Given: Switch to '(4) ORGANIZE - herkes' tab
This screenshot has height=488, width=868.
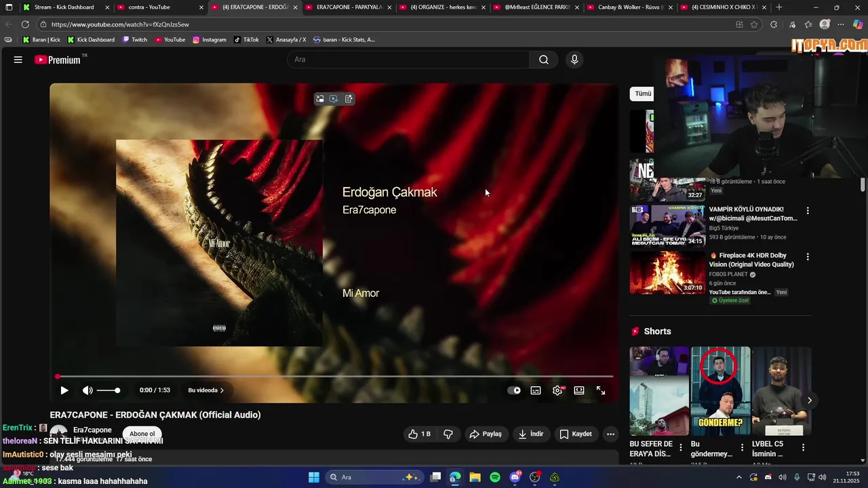Looking at the screenshot, I should click(443, 7).
